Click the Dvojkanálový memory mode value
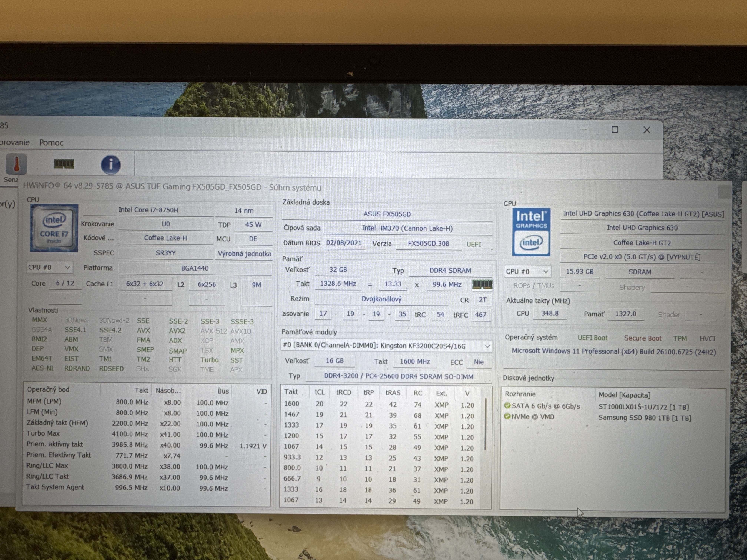This screenshot has height=560, width=747. click(x=382, y=299)
